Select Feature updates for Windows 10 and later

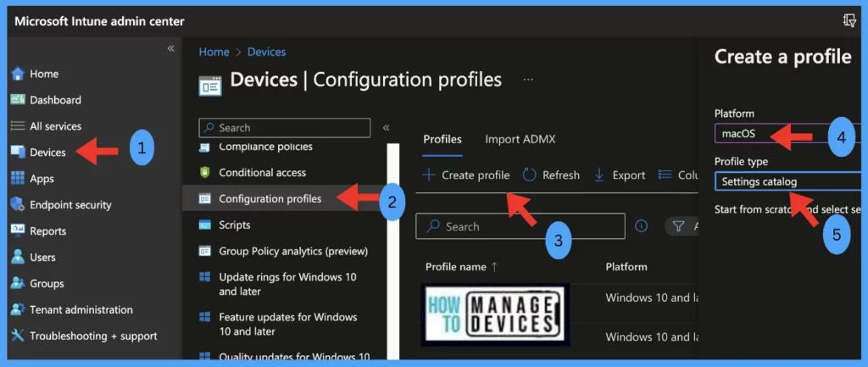(x=288, y=325)
